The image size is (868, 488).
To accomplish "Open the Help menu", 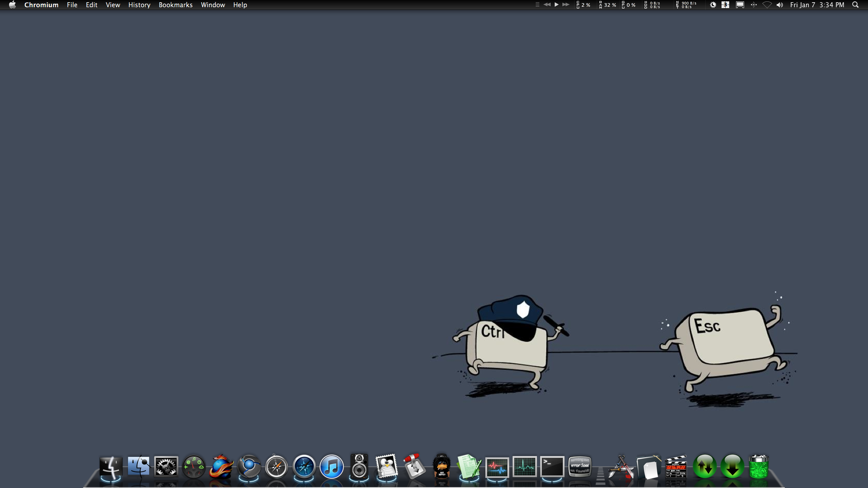I will pyautogui.click(x=240, y=5).
